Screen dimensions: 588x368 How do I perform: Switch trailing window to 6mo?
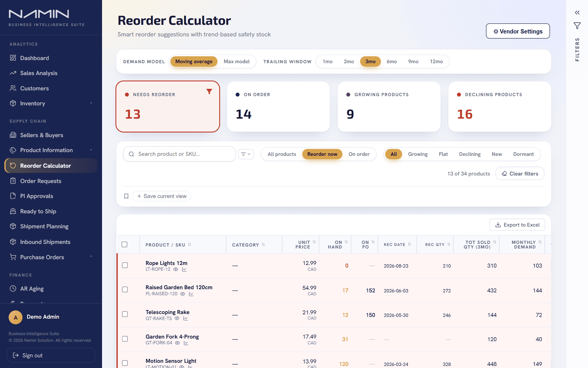click(x=392, y=61)
